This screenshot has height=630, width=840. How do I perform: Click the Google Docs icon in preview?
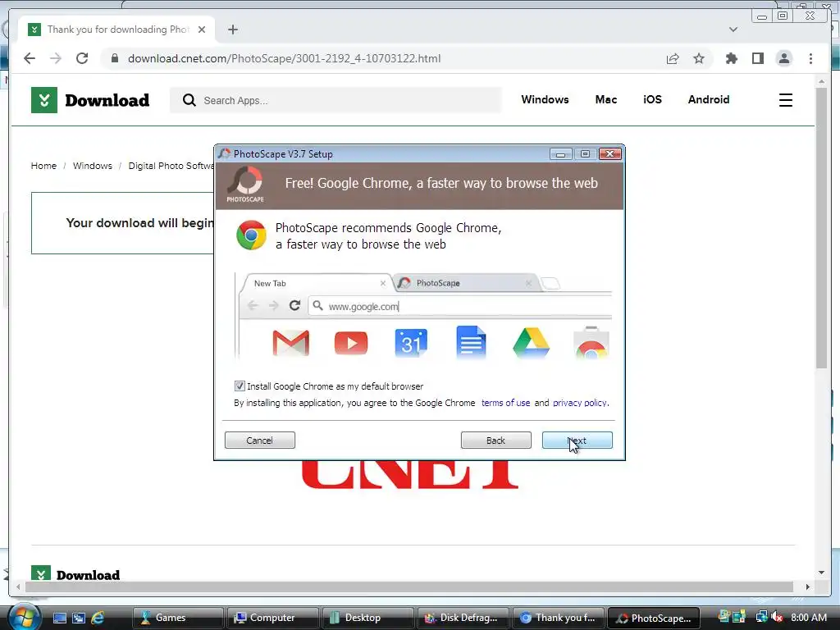[x=471, y=342]
